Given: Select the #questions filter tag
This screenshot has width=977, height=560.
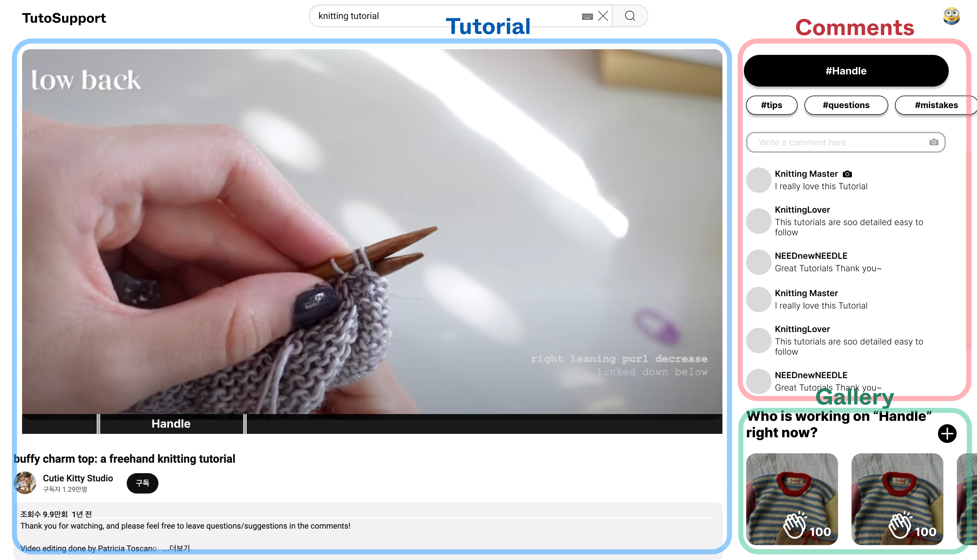Looking at the screenshot, I should pyautogui.click(x=846, y=105).
